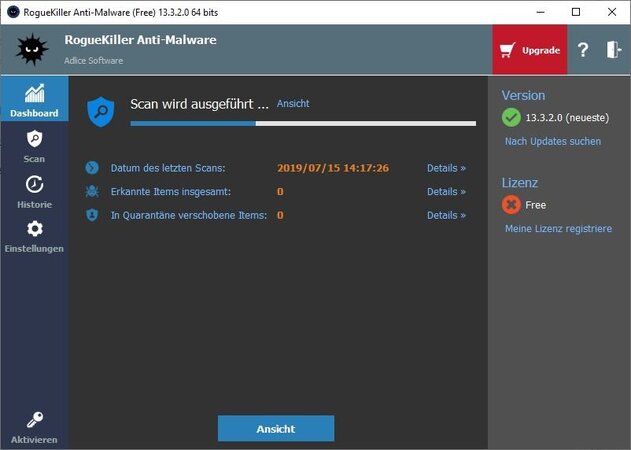Screen dimensions: 631x450
Task: Click the exit door icon
Action: click(x=614, y=50)
